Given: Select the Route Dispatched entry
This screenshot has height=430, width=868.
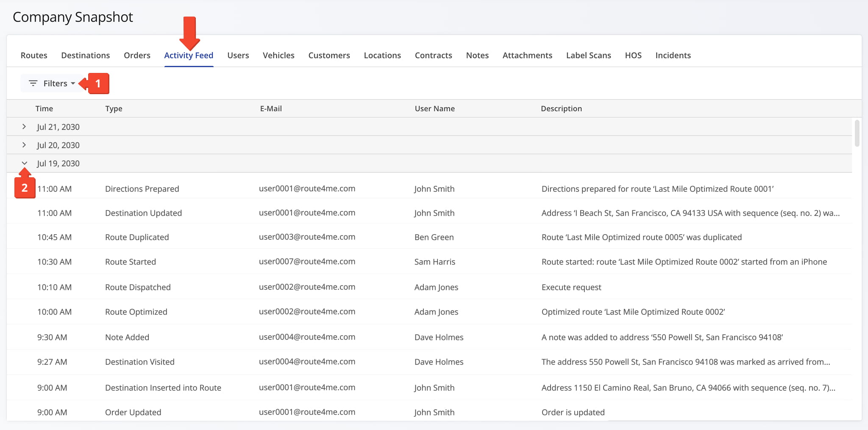Looking at the screenshot, I should click(138, 287).
